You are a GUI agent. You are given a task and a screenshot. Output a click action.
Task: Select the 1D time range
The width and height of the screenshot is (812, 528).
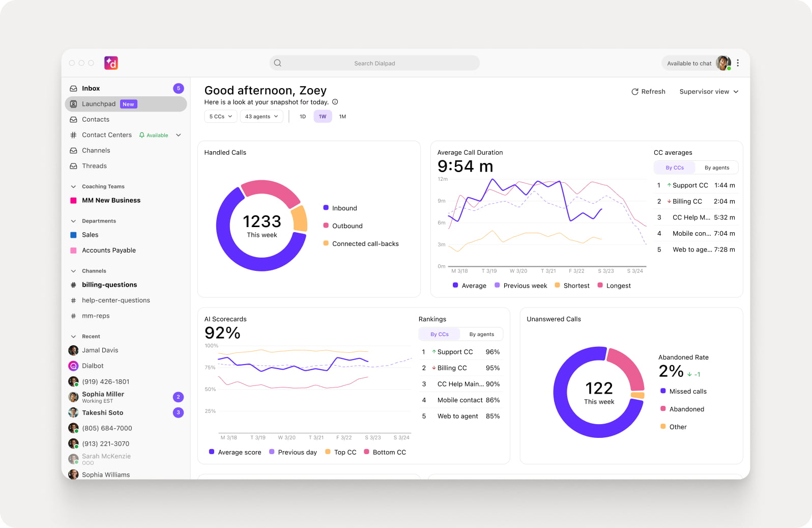pos(303,117)
